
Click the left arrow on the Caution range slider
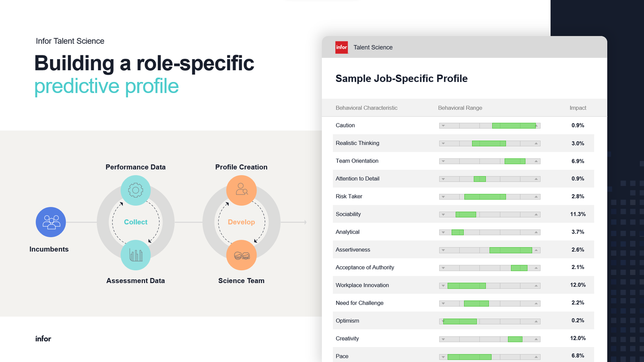coord(443,125)
